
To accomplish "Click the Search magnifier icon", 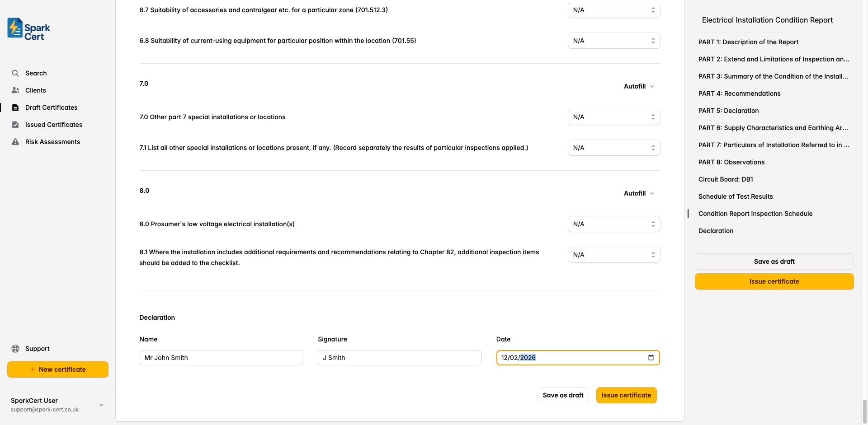I will coord(15,73).
